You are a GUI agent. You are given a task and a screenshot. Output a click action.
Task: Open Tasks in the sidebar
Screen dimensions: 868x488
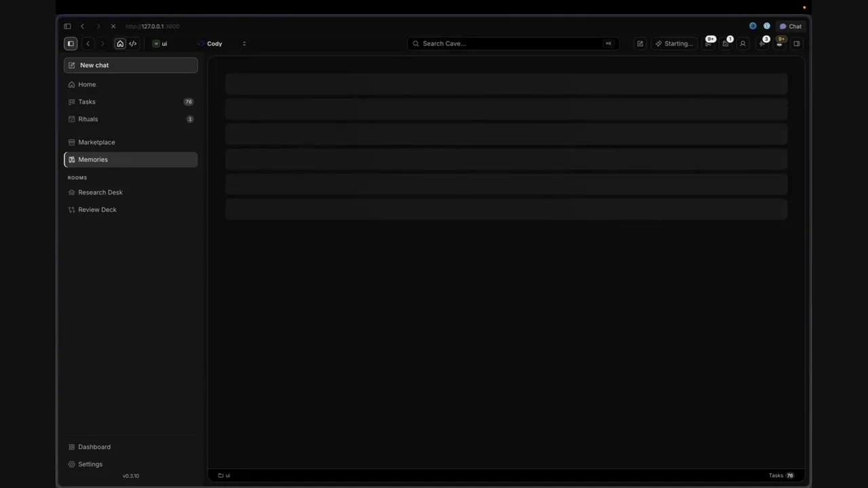(x=131, y=102)
